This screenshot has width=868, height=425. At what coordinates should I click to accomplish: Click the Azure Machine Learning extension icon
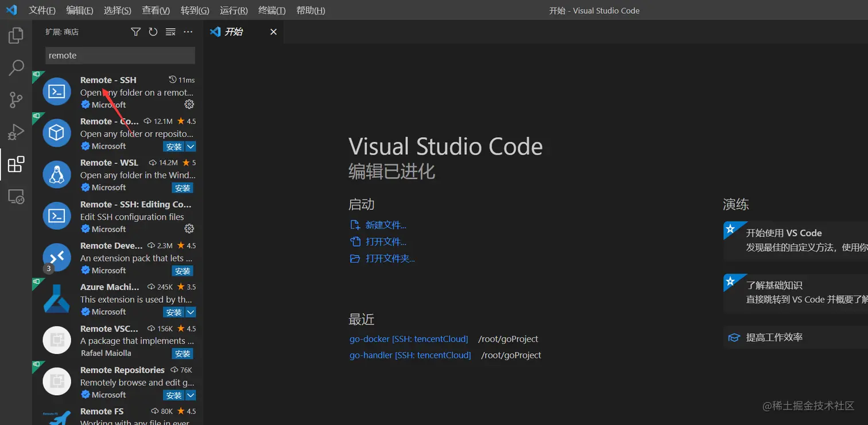pyautogui.click(x=57, y=299)
